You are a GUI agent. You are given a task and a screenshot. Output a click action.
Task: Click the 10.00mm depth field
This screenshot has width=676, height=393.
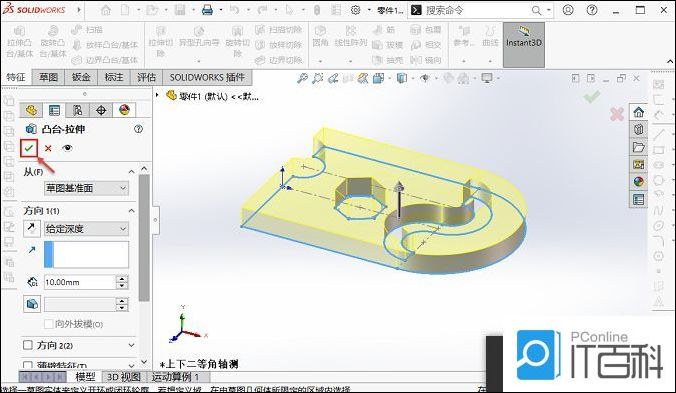pyautogui.click(x=80, y=282)
